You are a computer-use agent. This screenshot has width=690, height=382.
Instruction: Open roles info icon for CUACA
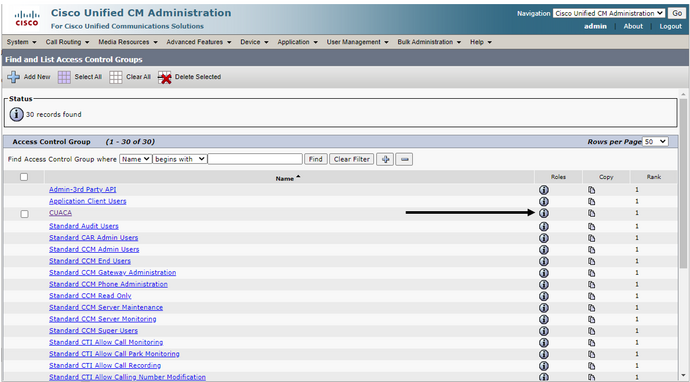pyautogui.click(x=544, y=213)
